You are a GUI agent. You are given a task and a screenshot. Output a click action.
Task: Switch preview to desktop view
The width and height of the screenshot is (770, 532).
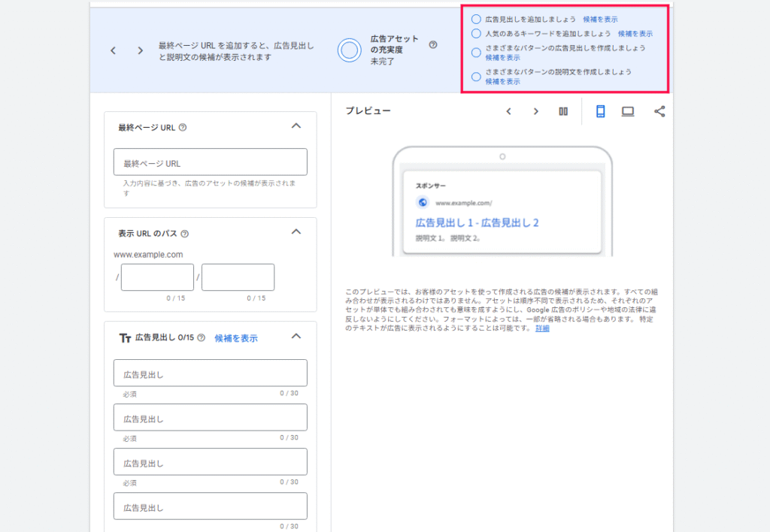(627, 110)
